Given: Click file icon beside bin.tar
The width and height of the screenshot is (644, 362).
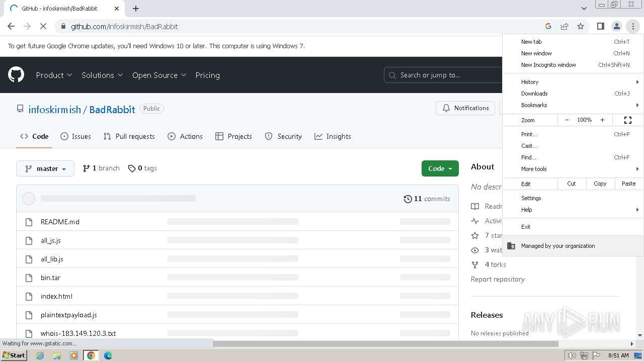Looking at the screenshot, I should pyautogui.click(x=29, y=278).
